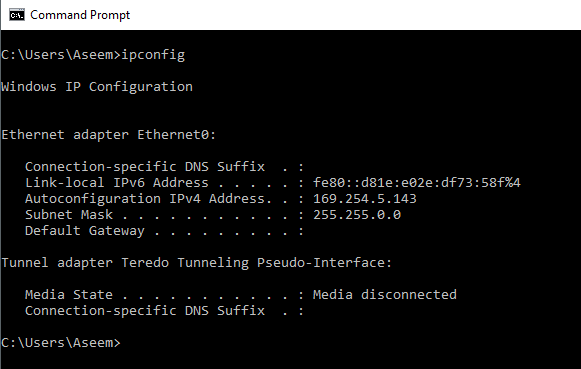Open the Command Prompt system menu icon
Image resolution: width=581 pixels, height=369 pixels.
[17, 15]
